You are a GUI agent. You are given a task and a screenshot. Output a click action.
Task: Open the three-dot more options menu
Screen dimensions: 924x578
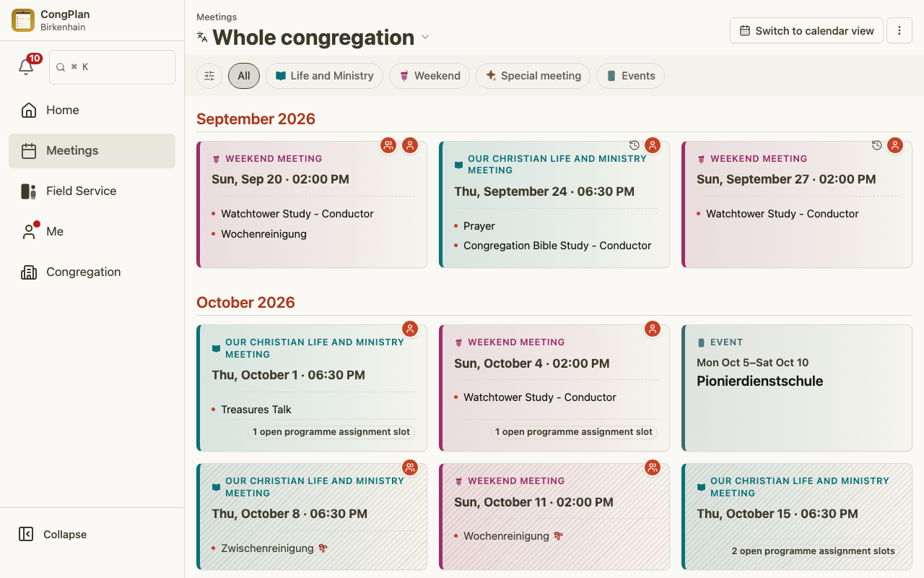pyautogui.click(x=899, y=30)
